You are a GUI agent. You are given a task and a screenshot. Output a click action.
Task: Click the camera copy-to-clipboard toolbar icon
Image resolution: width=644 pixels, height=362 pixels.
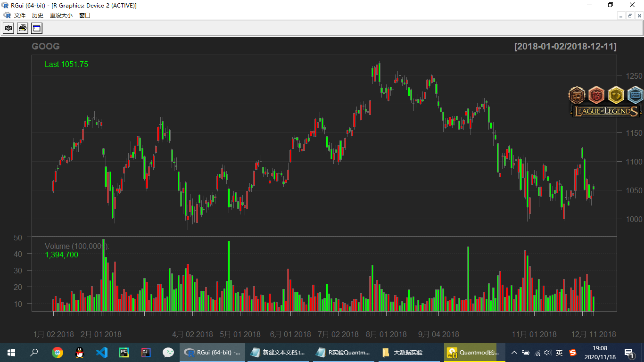[8, 29]
